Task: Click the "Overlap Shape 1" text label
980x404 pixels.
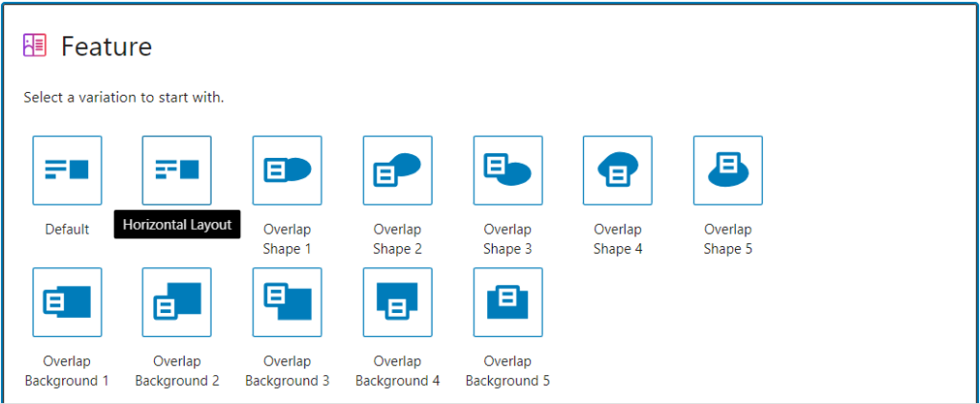Action: 287,239
